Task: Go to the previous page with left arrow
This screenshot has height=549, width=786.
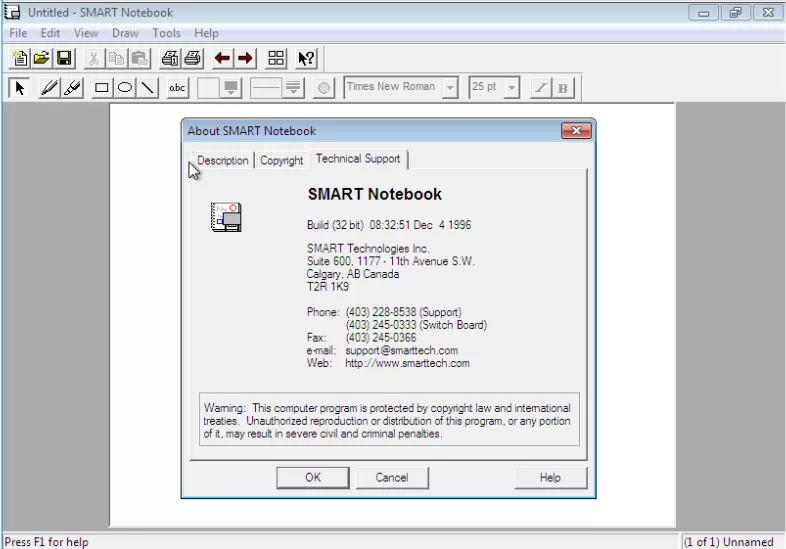Action: (x=222, y=58)
